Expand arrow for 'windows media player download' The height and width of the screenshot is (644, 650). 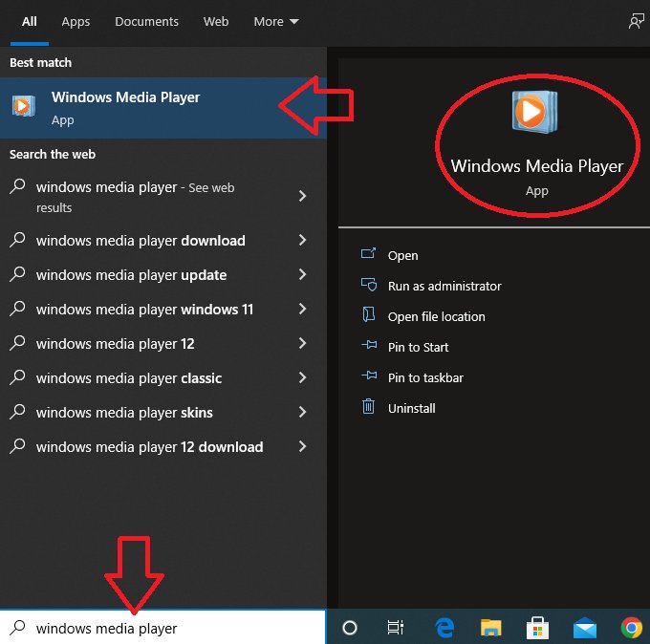tap(303, 240)
